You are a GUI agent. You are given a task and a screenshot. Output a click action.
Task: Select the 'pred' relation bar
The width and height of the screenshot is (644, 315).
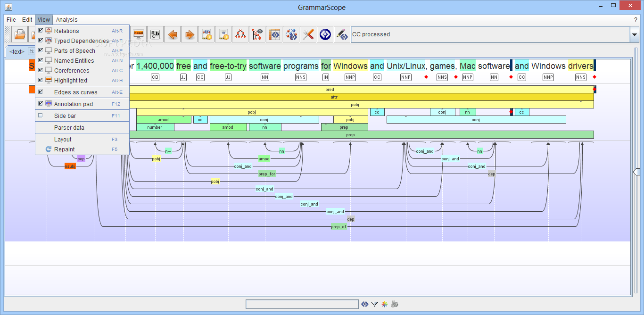(x=330, y=89)
